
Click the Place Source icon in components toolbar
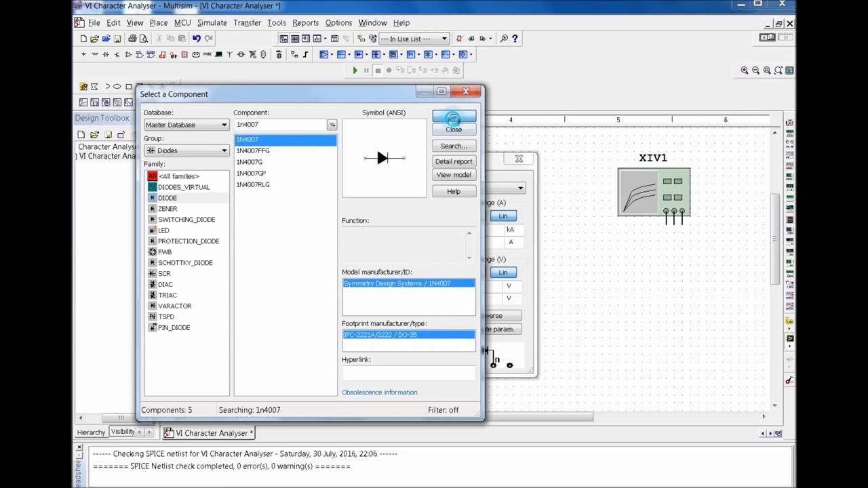(x=83, y=54)
